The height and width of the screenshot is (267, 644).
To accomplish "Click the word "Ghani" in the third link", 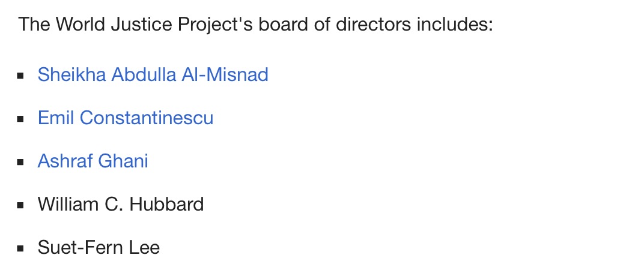I will [123, 161].
